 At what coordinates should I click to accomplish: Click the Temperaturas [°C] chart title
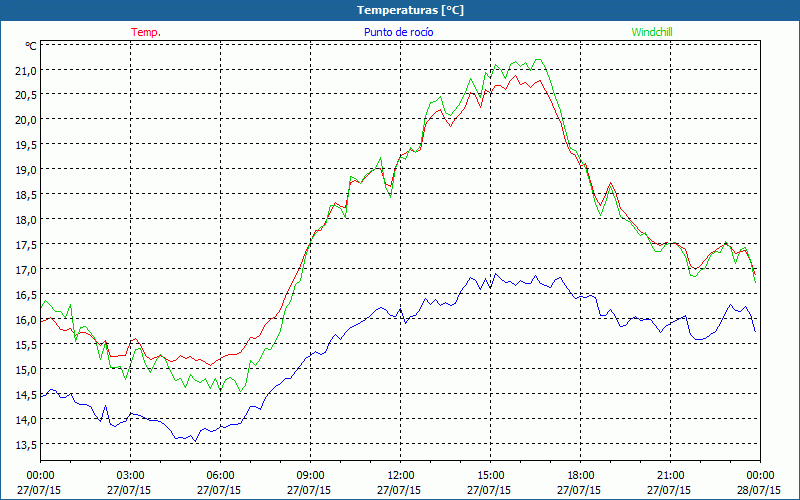tap(411, 9)
